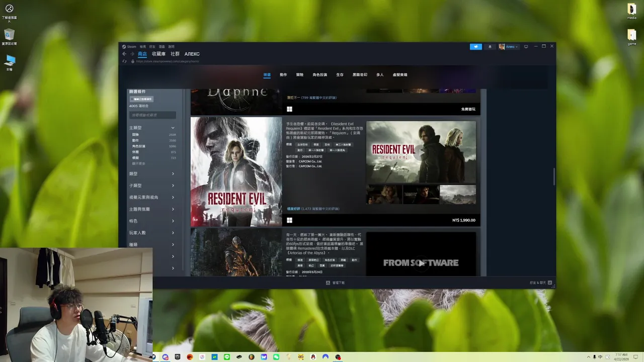
Task: Expand the 玩家人數 filter section
Action: (x=152, y=233)
